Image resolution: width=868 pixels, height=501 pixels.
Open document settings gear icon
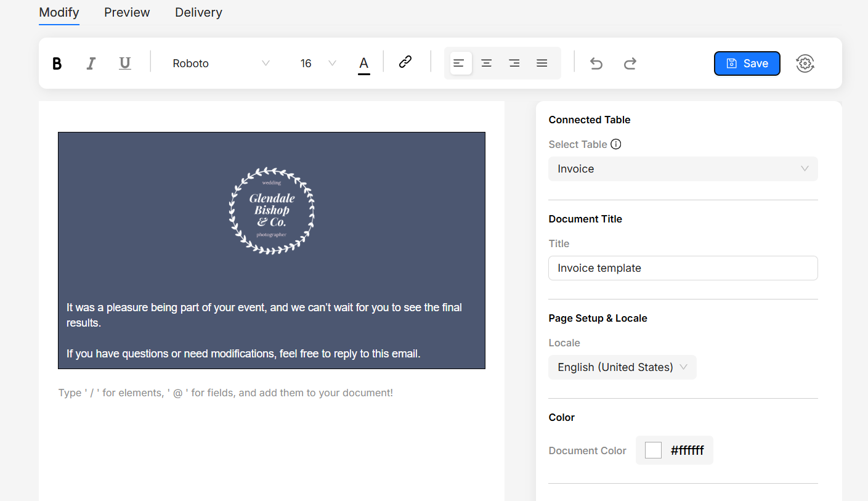pyautogui.click(x=805, y=63)
